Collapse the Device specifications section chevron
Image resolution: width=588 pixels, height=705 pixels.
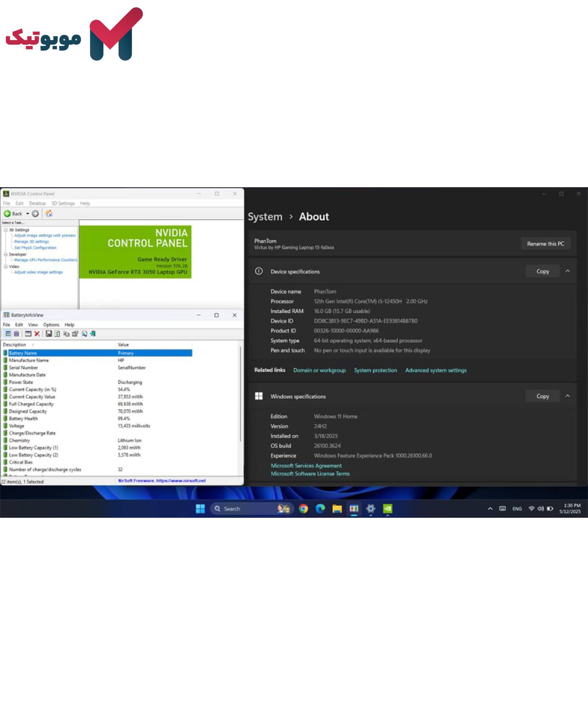[568, 271]
